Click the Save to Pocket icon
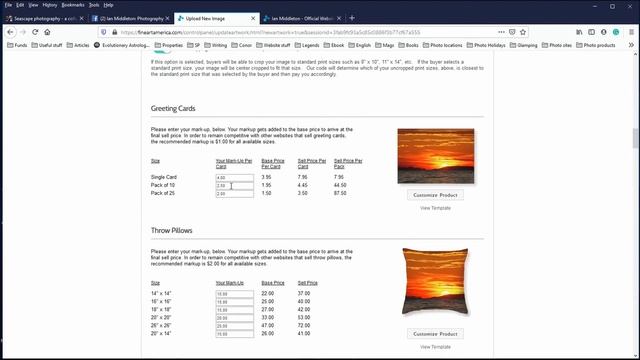The width and height of the screenshot is (640, 360). (512, 32)
